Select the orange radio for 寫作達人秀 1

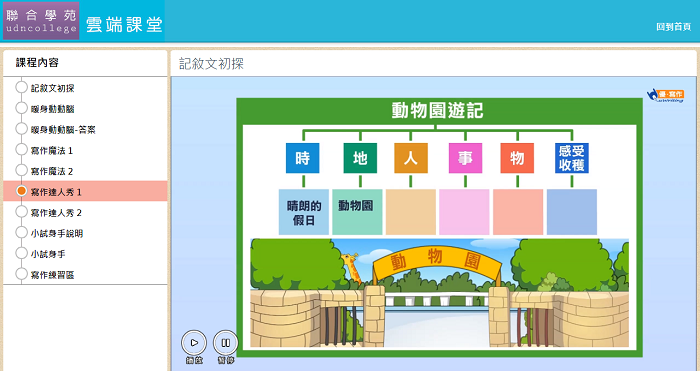(x=21, y=191)
